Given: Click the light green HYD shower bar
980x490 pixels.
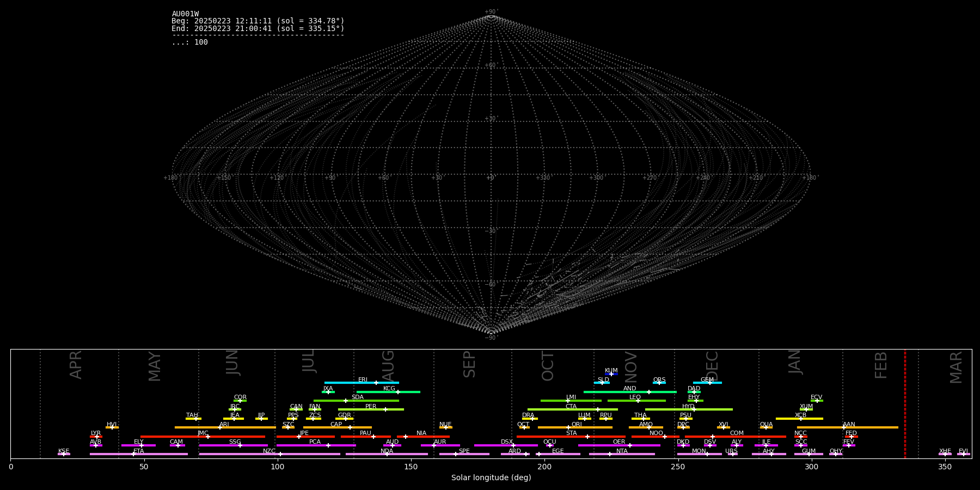Looking at the screenshot, I should [x=689, y=409].
